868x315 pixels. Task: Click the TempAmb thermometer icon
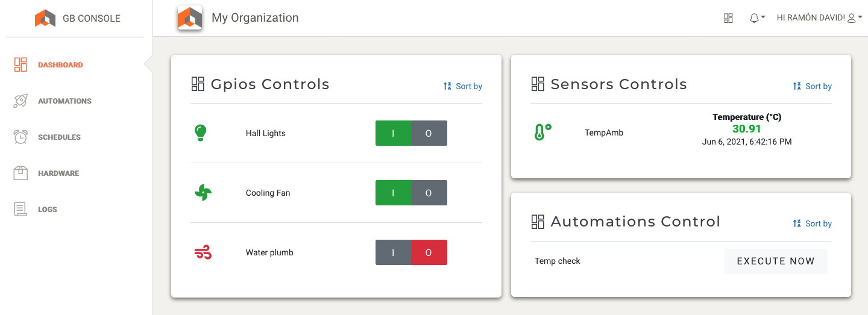542,133
